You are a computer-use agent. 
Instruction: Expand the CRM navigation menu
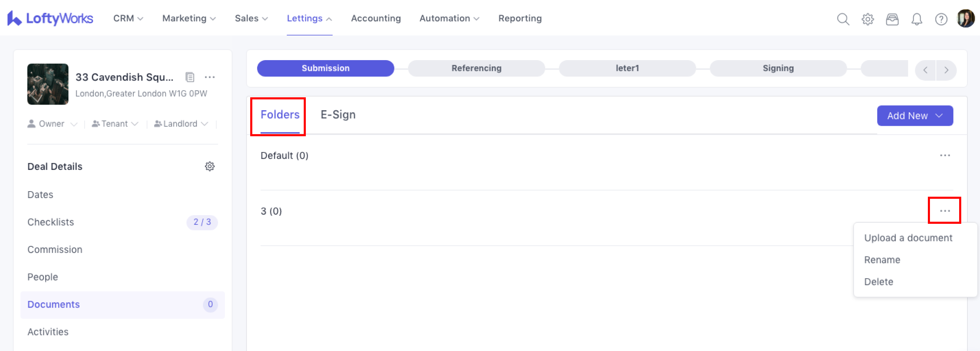pos(128,18)
